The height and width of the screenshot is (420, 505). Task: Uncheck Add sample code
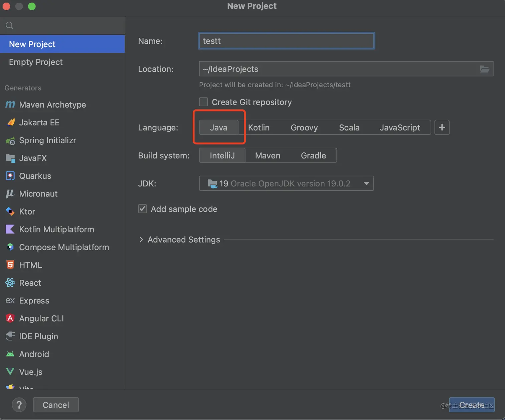[x=143, y=209]
